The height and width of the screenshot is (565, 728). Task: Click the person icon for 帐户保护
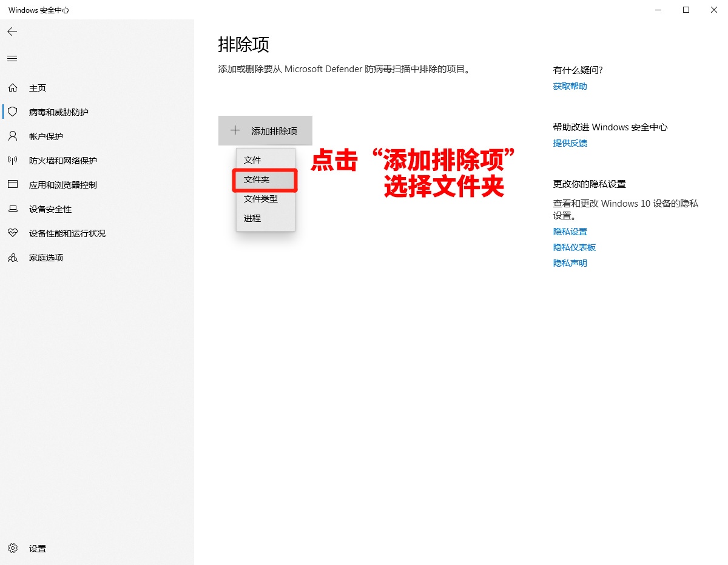(x=13, y=136)
